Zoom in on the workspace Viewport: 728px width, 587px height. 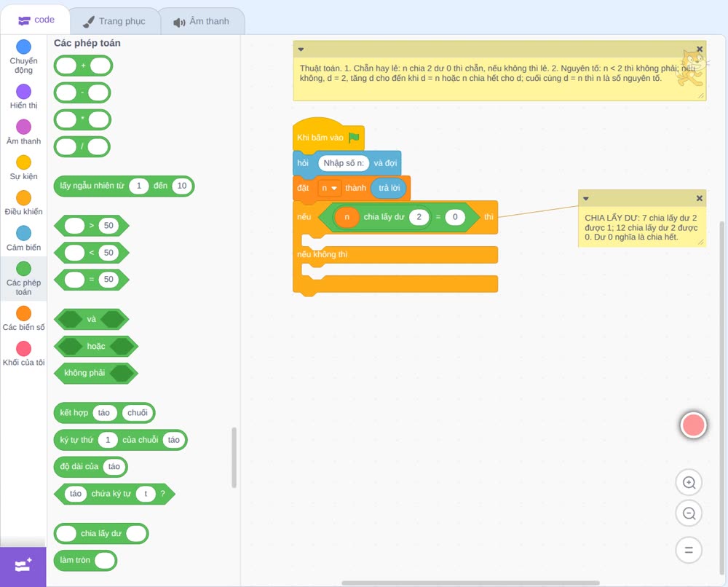tap(689, 483)
